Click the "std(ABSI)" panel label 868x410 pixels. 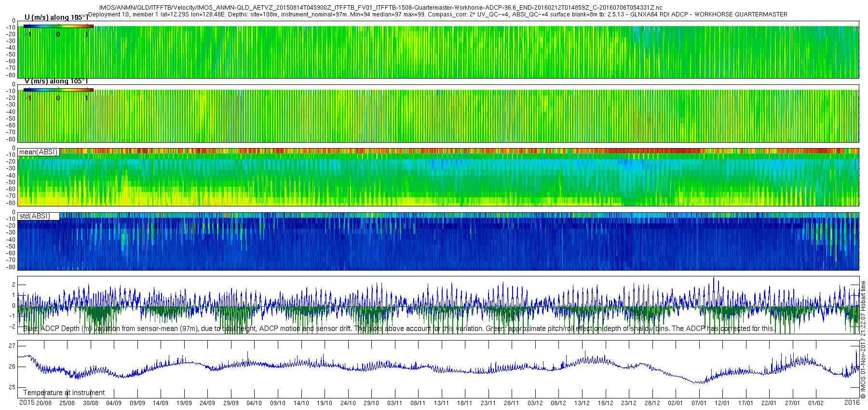tap(34, 216)
